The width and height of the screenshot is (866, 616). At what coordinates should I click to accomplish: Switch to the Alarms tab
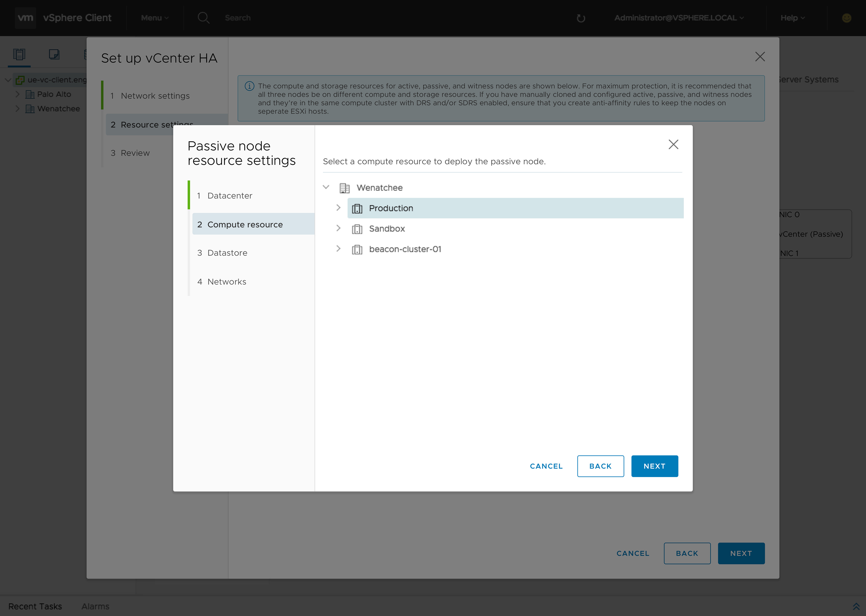pos(95,606)
